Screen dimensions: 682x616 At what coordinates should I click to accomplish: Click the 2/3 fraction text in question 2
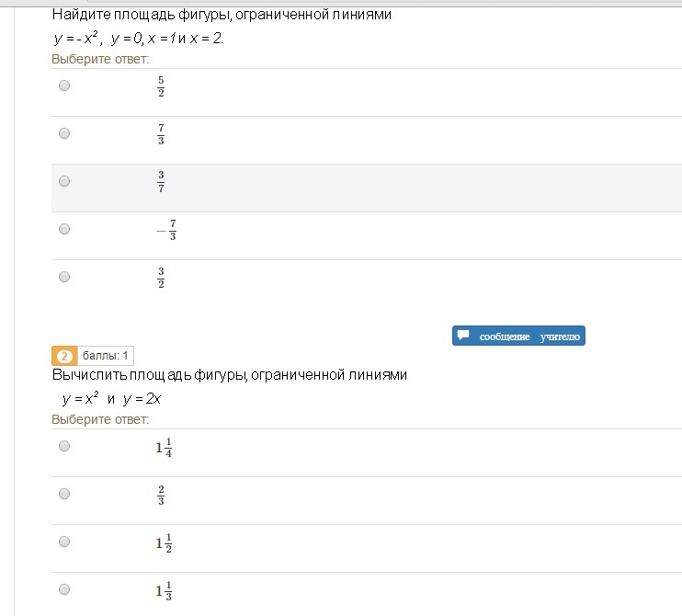click(x=161, y=495)
